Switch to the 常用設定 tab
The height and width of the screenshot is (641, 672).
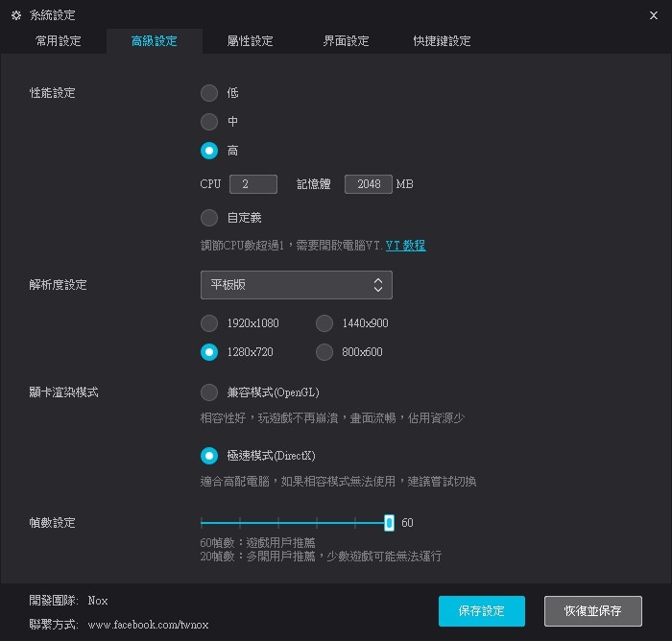pyautogui.click(x=58, y=41)
